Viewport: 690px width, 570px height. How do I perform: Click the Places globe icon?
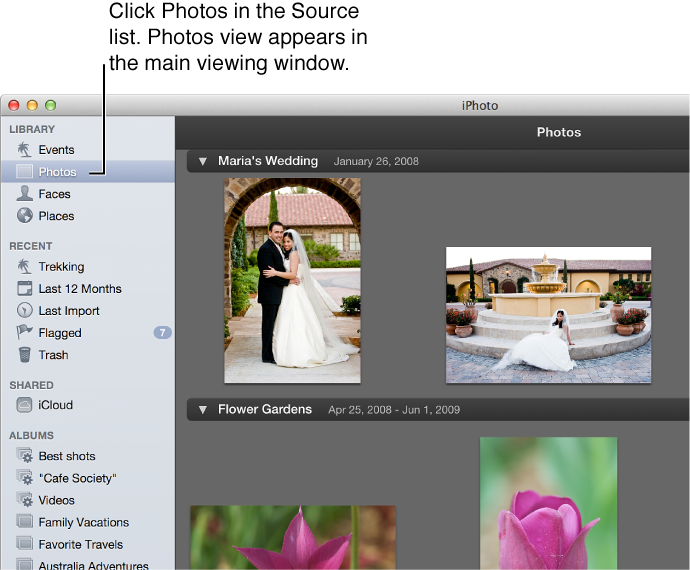25,215
